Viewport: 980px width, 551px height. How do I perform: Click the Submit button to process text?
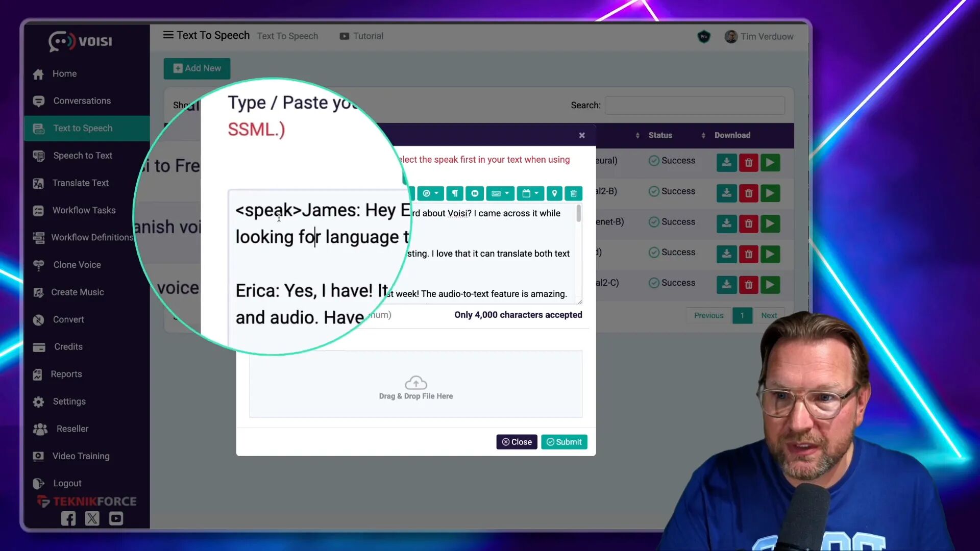(564, 441)
